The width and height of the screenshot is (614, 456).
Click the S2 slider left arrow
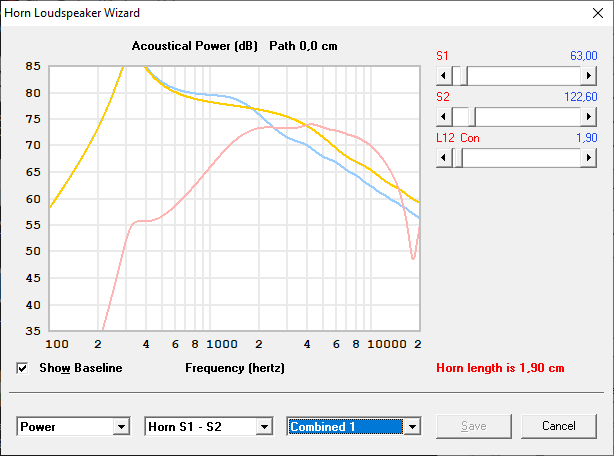click(444, 117)
